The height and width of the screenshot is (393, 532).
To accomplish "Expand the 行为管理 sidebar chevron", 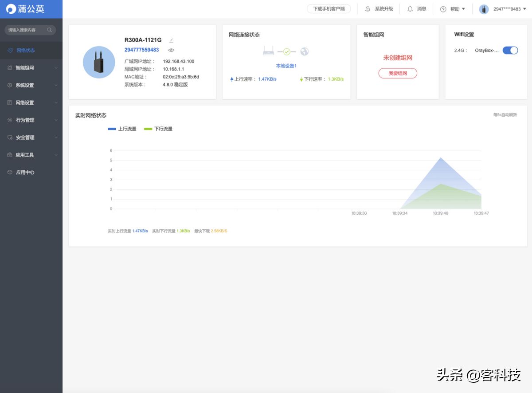I will pos(56,120).
